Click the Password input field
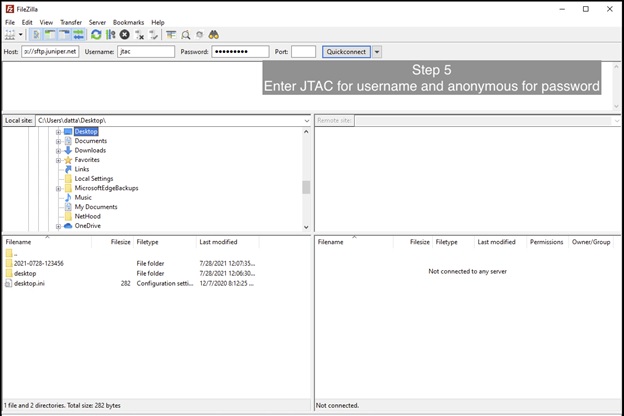 240,51
